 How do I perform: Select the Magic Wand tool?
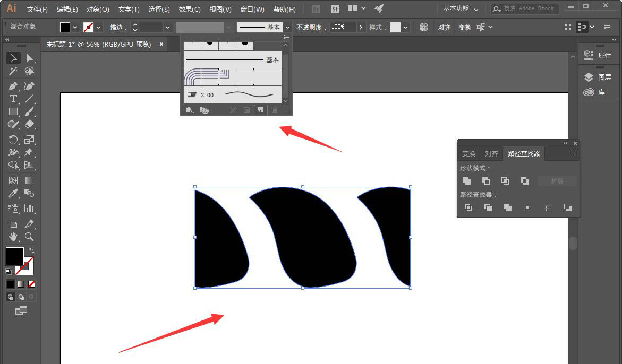click(13, 71)
